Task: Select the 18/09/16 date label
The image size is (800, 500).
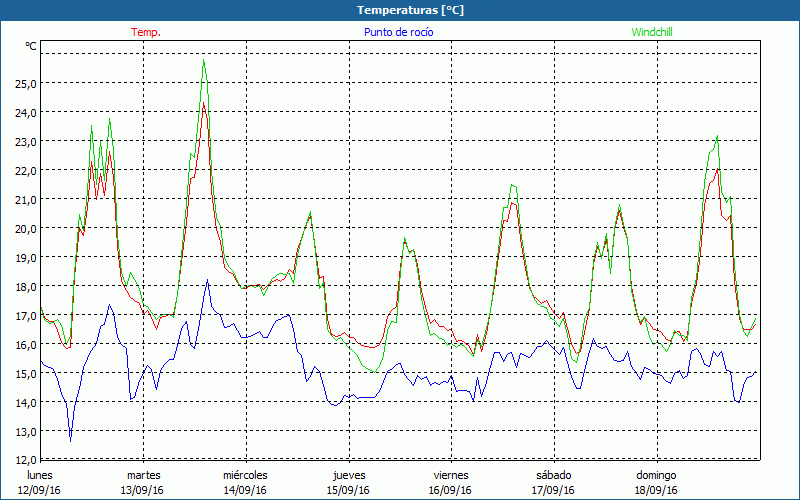Action: [x=656, y=490]
